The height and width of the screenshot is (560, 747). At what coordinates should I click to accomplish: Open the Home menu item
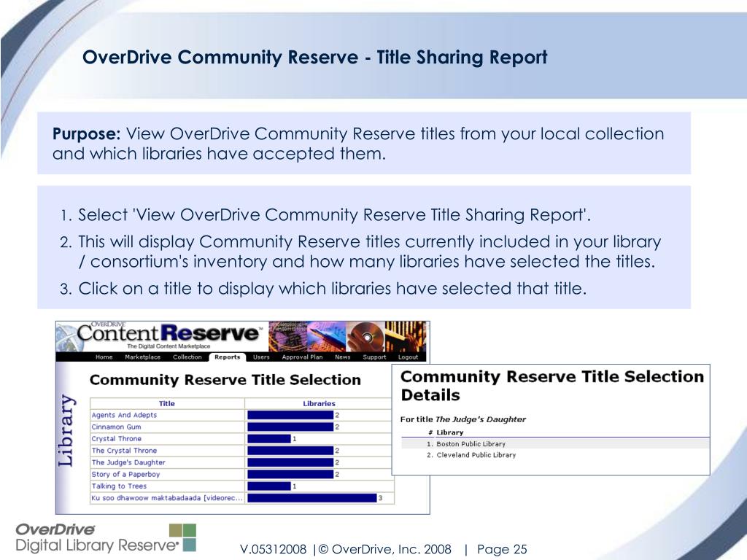(x=104, y=357)
